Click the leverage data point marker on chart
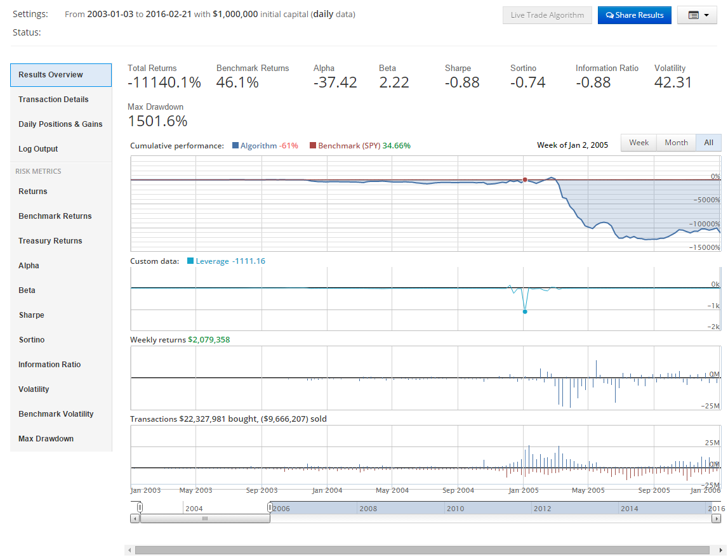 click(x=525, y=311)
